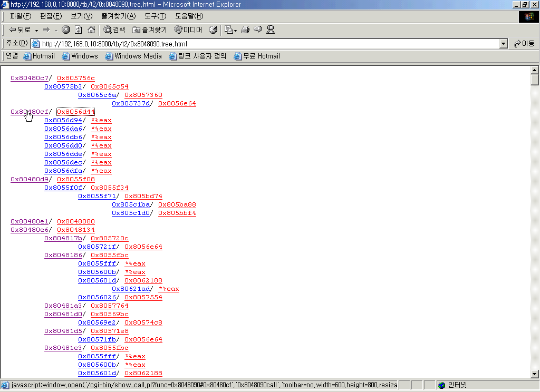Click the link 0x80621ad
540x392 pixels.
(x=131, y=289)
